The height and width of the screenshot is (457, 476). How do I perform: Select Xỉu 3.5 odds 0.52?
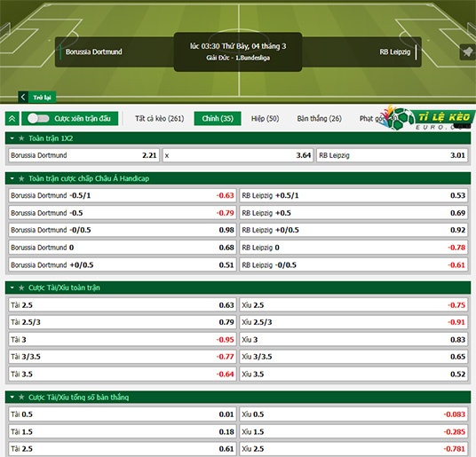click(353, 374)
